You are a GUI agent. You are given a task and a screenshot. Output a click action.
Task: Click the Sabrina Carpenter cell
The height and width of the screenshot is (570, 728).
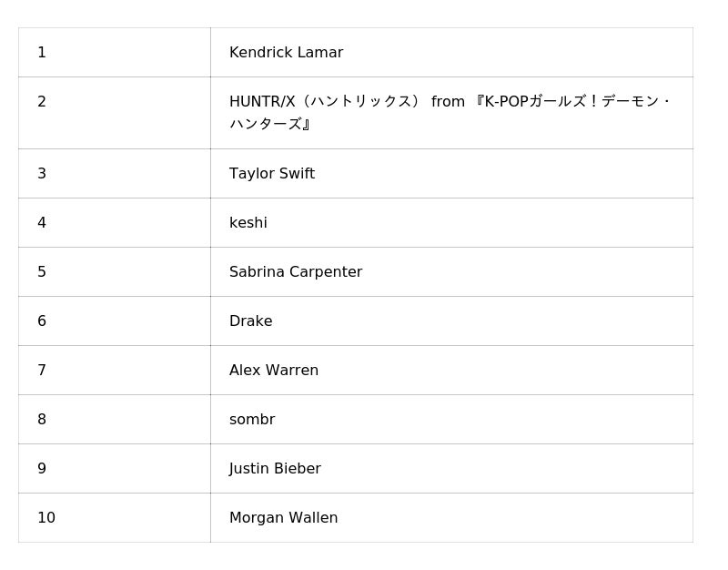[x=296, y=272]
